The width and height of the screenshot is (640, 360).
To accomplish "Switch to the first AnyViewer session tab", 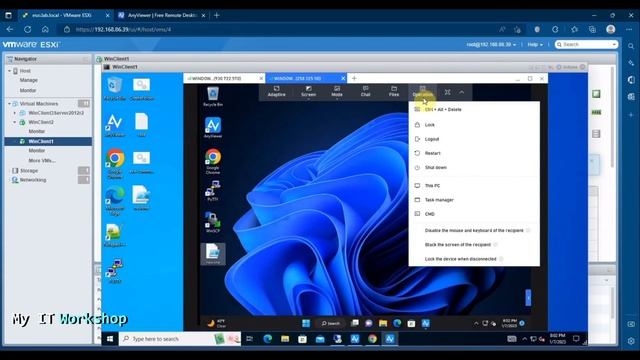I will [224, 78].
